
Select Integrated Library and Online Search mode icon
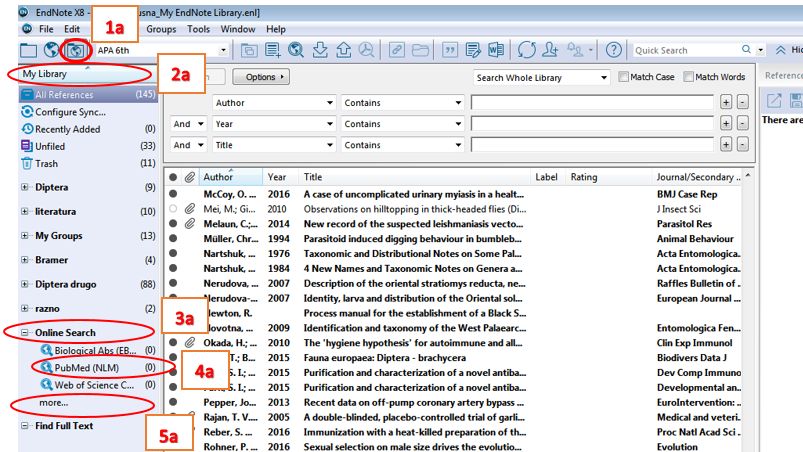(x=75, y=50)
